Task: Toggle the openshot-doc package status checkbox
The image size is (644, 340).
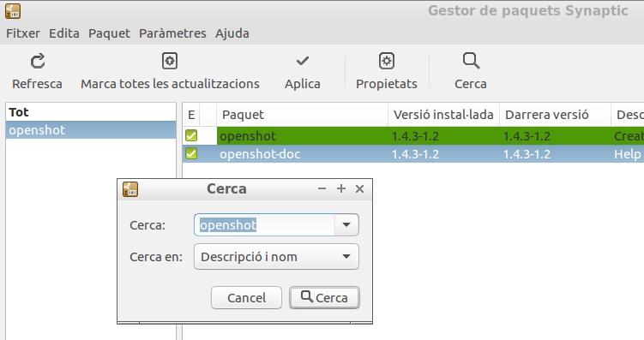Action: pos(191,154)
